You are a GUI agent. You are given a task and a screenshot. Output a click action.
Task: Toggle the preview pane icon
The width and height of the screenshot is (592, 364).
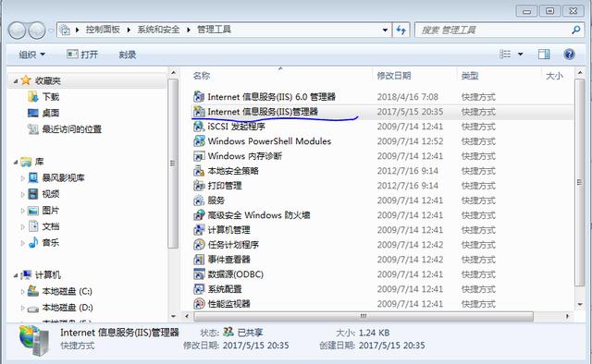click(x=544, y=55)
